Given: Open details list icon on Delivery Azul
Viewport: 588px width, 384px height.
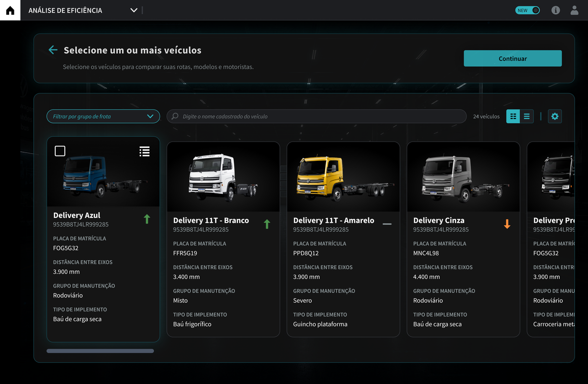Looking at the screenshot, I should 145,151.
